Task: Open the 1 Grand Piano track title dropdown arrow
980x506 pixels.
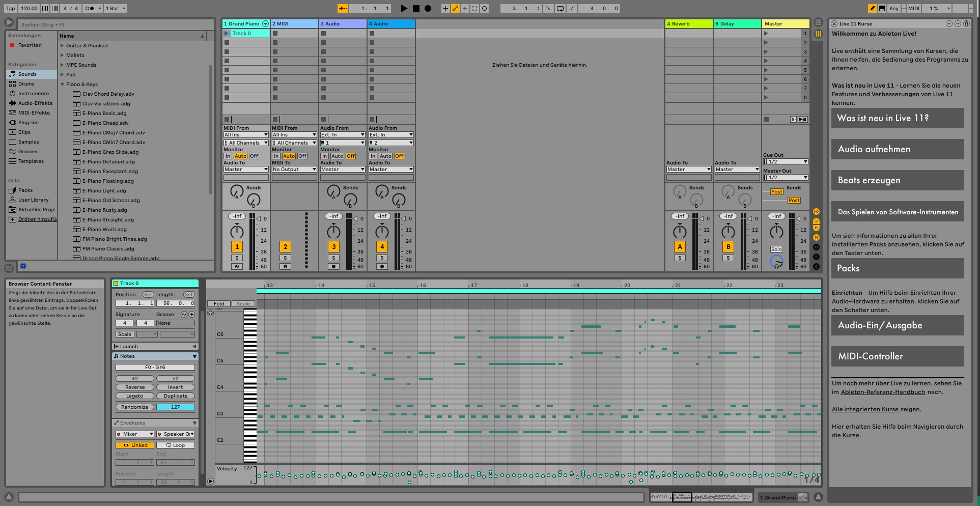Action: [x=265, y=23]
